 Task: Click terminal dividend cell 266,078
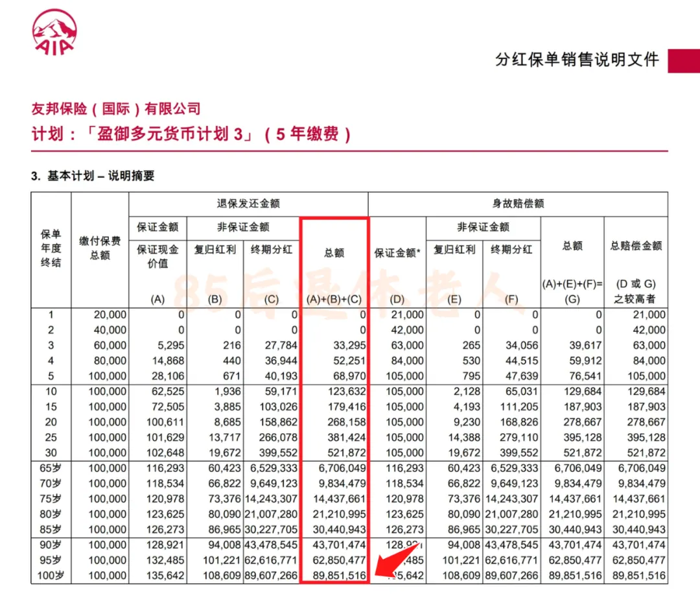(279, 437)
